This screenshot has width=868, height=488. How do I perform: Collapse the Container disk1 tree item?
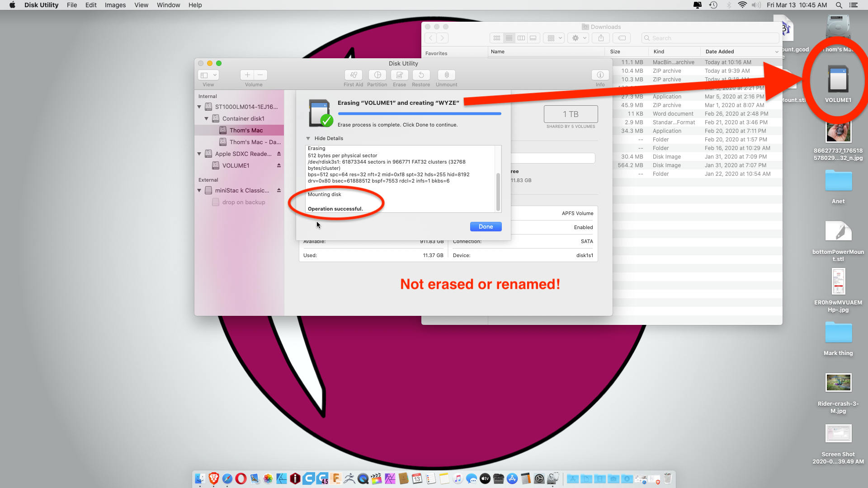pyautogui.click(x=207, y=119)
